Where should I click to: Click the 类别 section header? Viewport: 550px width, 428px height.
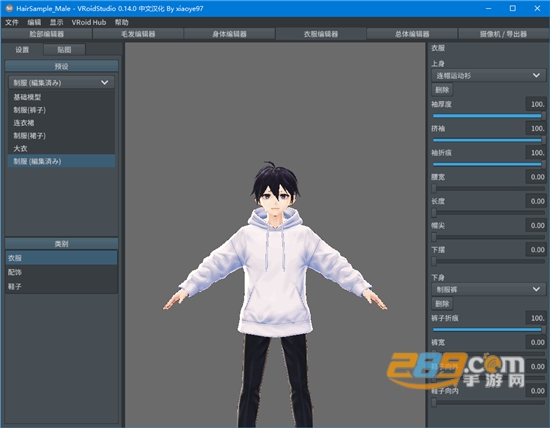point(61,243)
